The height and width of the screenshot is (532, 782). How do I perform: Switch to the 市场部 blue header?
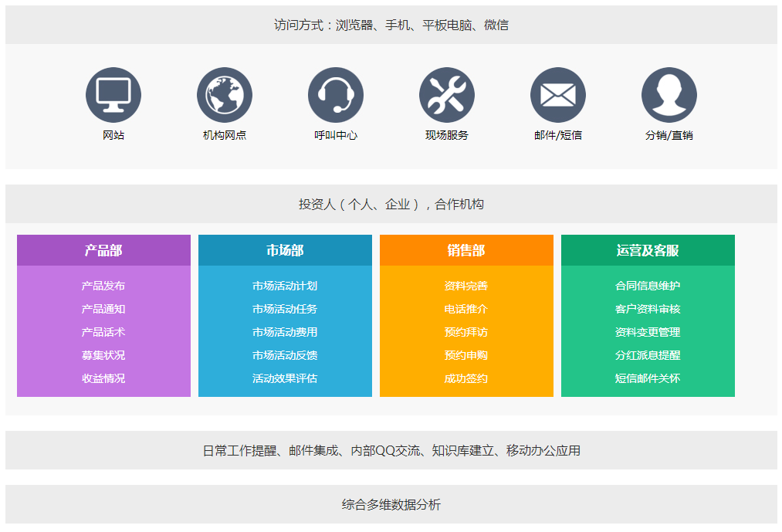285,250
